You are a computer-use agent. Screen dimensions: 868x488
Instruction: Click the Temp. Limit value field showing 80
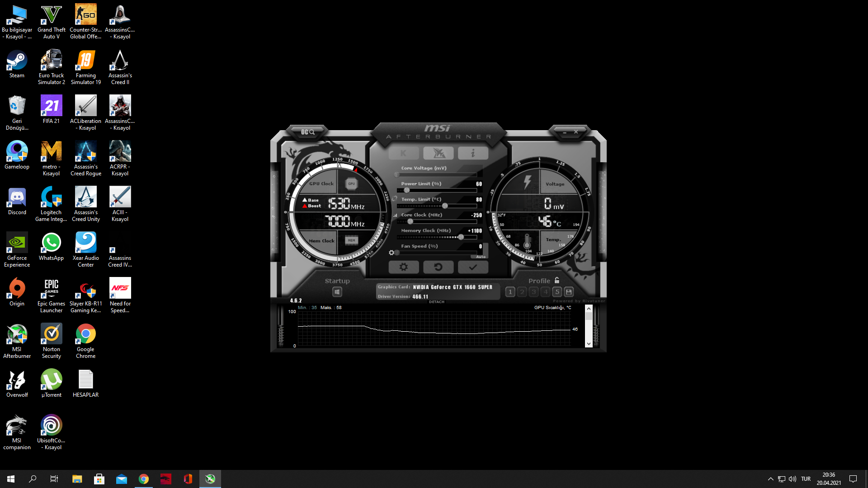pos(479,199)
